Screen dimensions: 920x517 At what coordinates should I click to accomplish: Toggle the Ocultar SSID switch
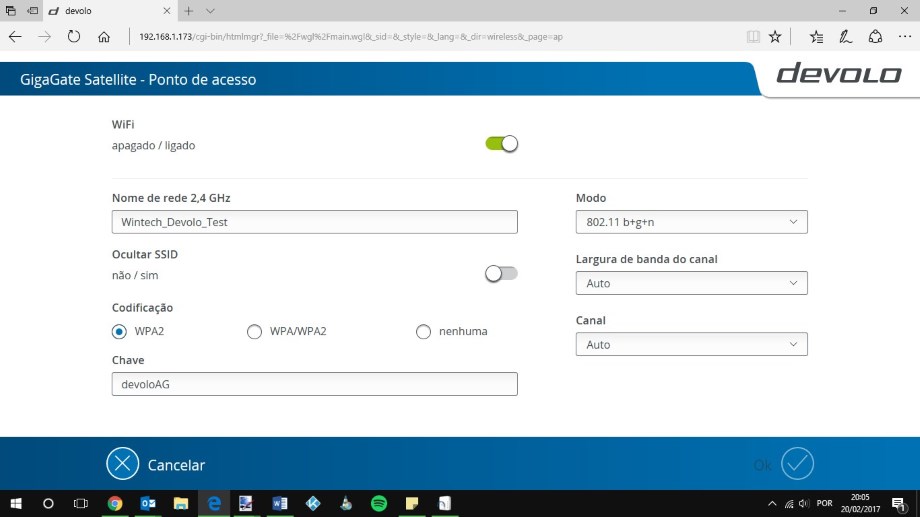pyautogui.click(x=501, y=274)
